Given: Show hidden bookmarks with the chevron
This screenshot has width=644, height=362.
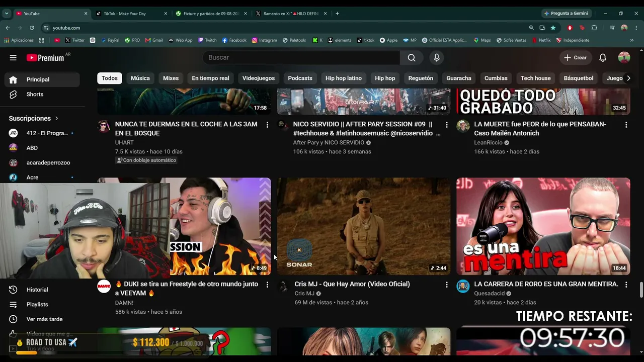Looking at the screenshot, I should (632, 40).
